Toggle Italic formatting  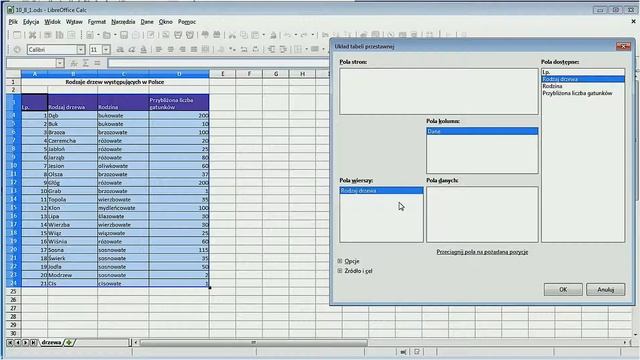coord(131,50)
